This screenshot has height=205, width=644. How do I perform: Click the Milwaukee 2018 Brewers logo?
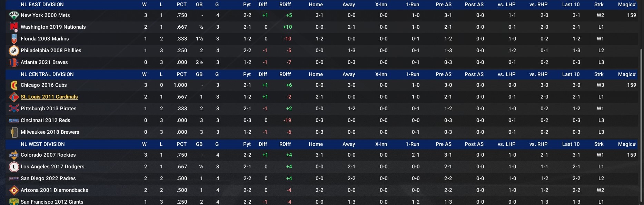14,132
